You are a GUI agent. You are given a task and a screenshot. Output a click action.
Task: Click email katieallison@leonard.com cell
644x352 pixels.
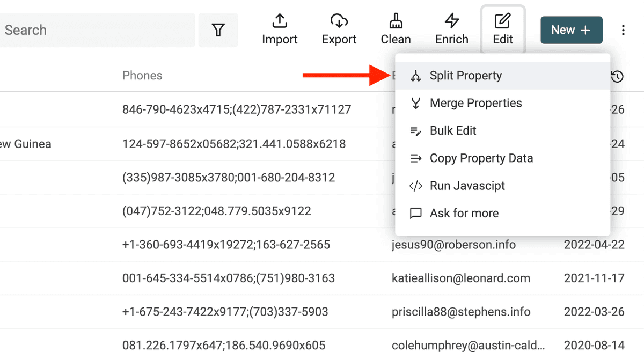click(461, 278)
